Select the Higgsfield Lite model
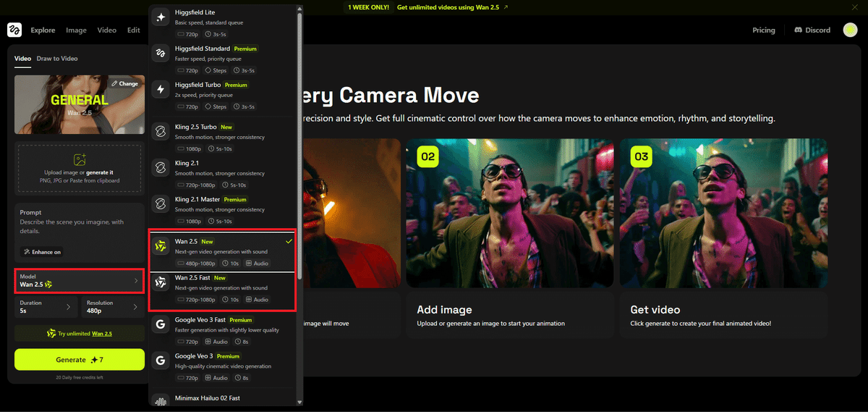The image size is (868, 412). click(x=224, y=22)
